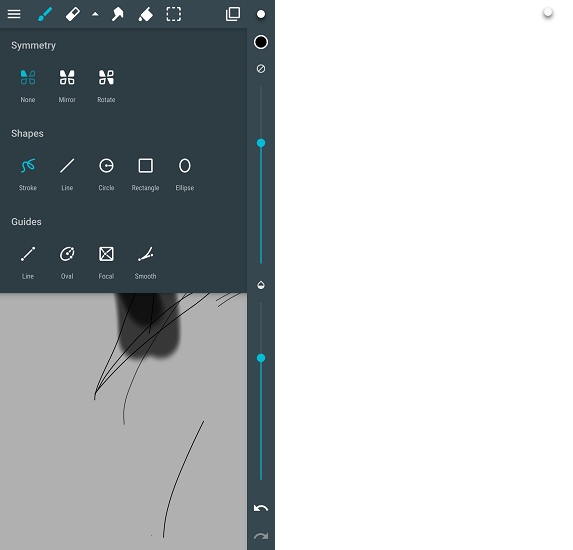The height and width of the screenshot is (550, 573).
Task: Select the Fill bucket tool
Action: [x=145, y=14]
